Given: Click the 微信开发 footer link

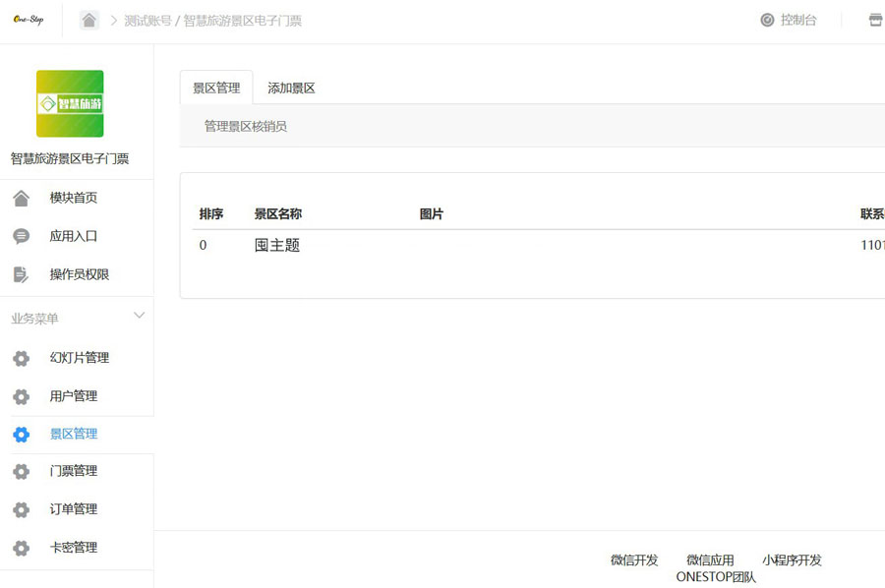Looking at the screenshot, I should (634, 560).
